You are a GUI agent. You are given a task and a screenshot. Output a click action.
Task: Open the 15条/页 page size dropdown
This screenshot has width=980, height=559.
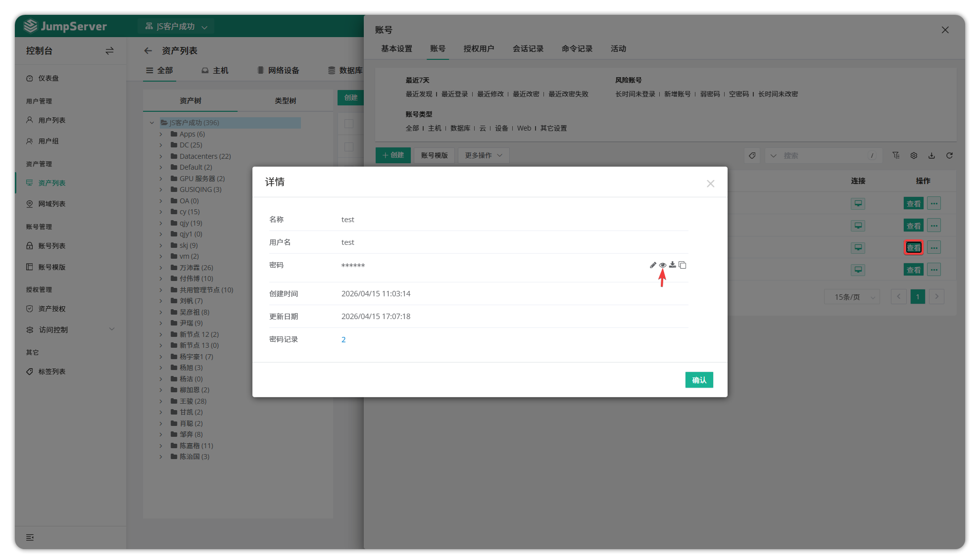[x=851, y=297]
